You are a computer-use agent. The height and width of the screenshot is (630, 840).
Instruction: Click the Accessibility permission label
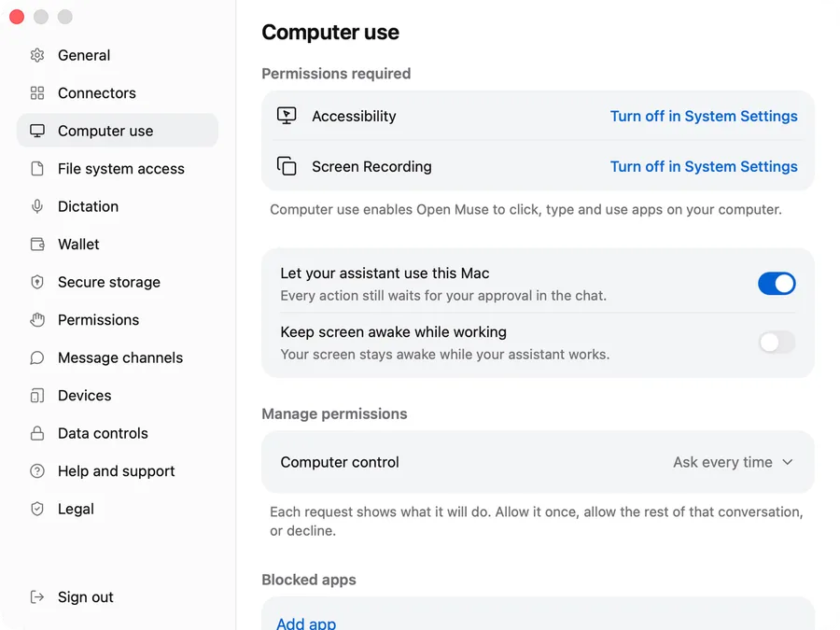tap(354, 117)
